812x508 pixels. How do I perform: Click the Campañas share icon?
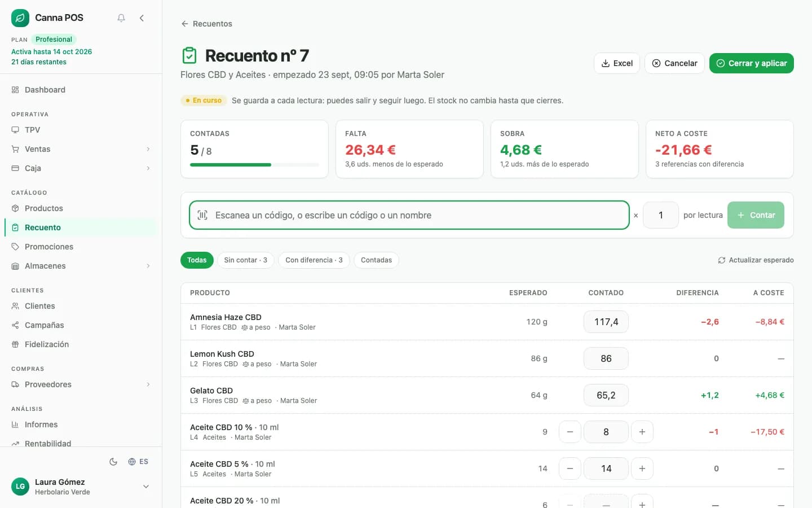pyautogui.click(x=15, y=325)
